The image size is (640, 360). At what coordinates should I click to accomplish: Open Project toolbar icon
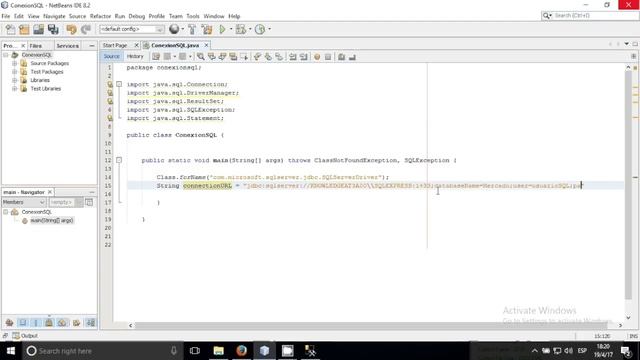pos(38,29)
